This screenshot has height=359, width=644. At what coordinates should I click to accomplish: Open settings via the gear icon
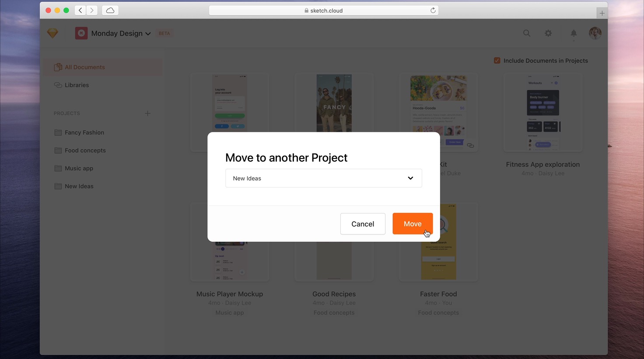coord(548,33)
